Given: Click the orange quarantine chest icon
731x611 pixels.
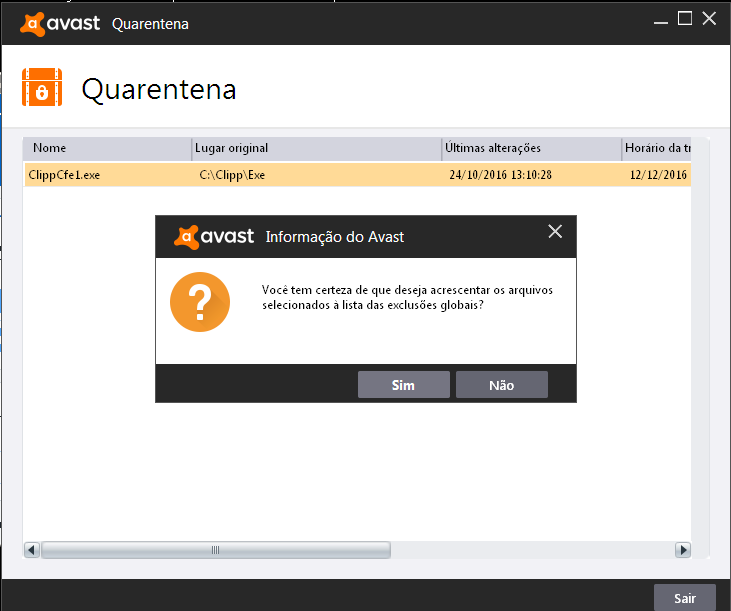Looking at the screenshot, I should coord(42,88).
